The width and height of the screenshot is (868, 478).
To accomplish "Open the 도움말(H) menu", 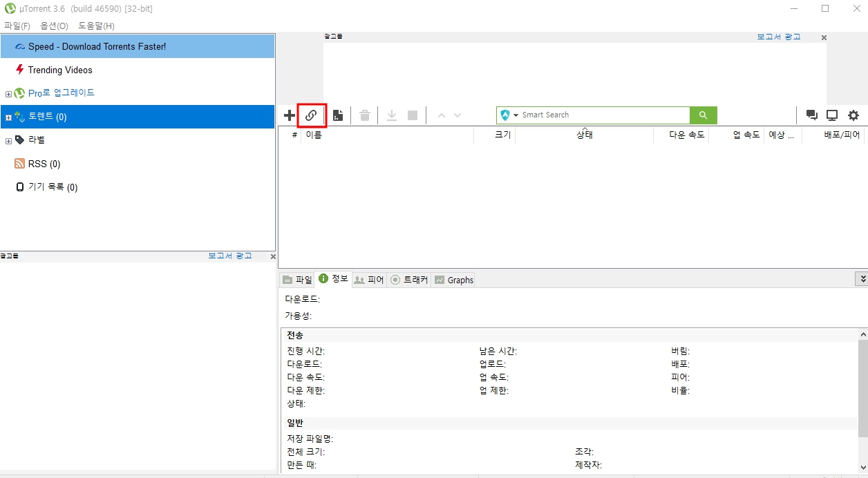I will pyautogui.click(x=96, y=26).
